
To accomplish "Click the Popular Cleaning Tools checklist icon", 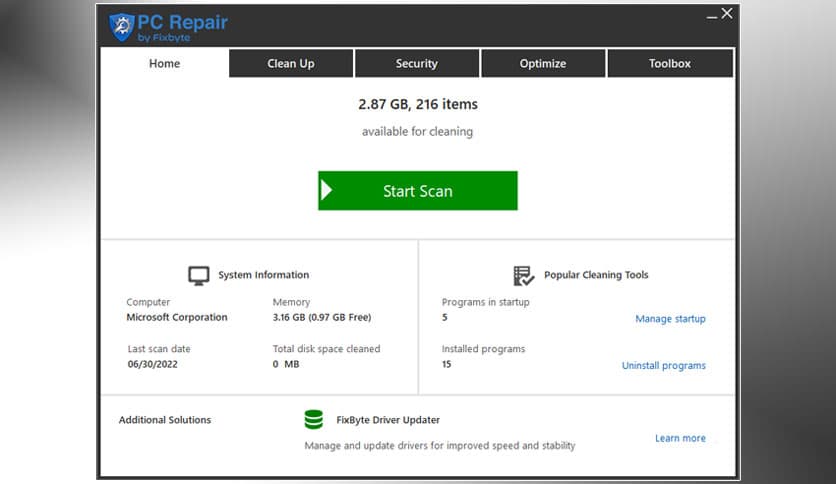I will point(523,276).
